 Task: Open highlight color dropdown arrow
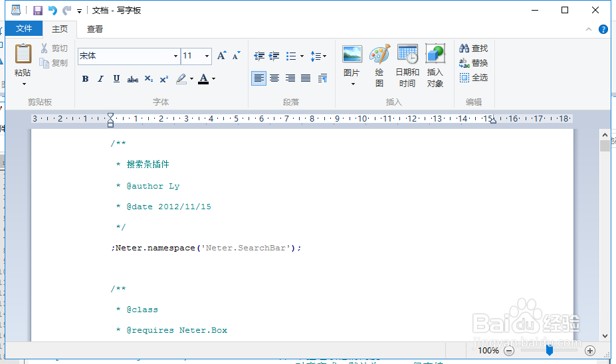click(x=192, y=79)
